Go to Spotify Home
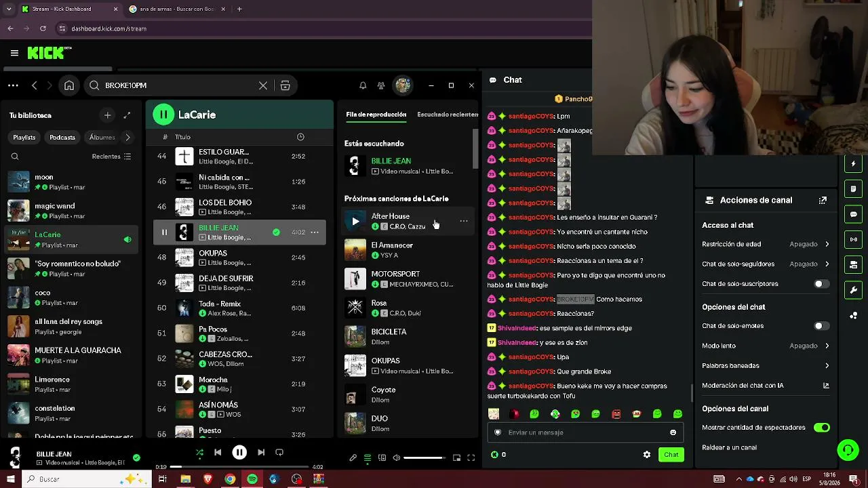 point(69,85)
